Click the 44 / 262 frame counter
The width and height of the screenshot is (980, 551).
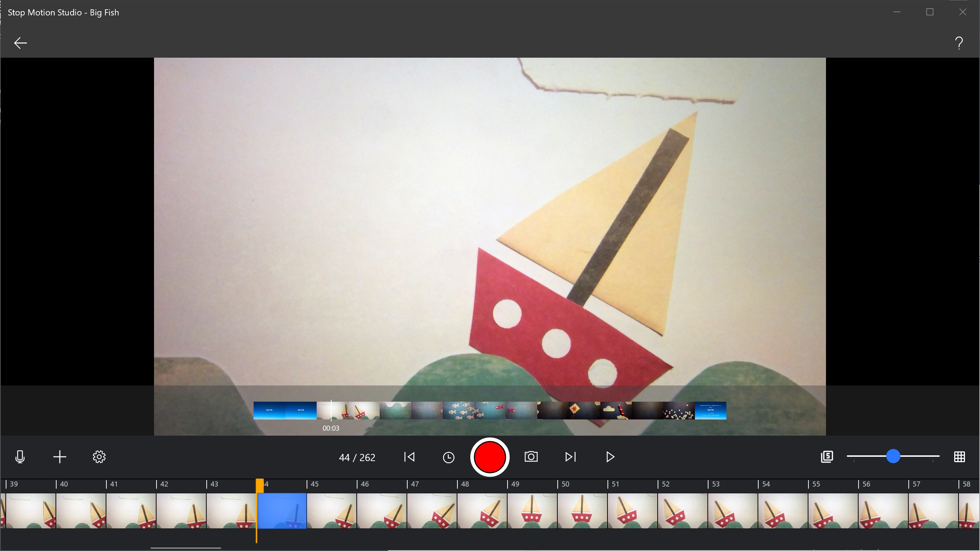point(356,457)
